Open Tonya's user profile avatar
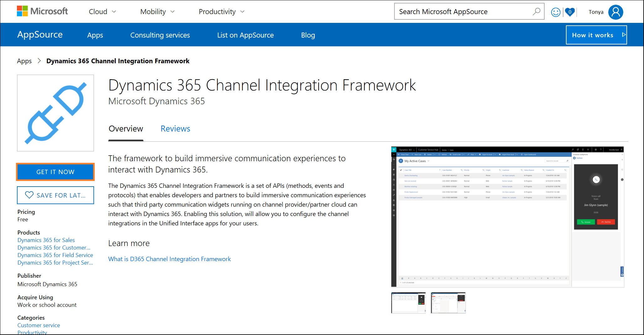This screenshot has width=644, height=335. pos(615,12)
